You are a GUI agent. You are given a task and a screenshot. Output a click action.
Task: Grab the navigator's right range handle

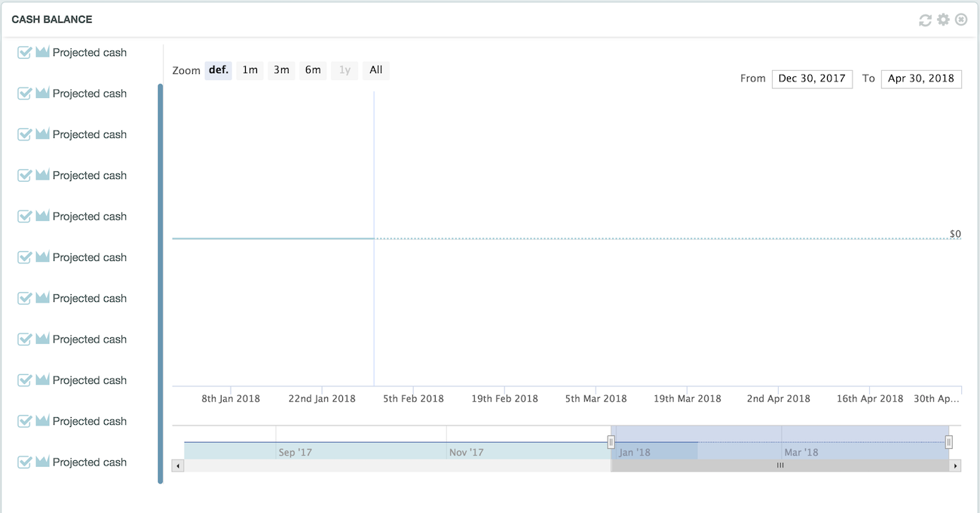(x=949, y=442)
